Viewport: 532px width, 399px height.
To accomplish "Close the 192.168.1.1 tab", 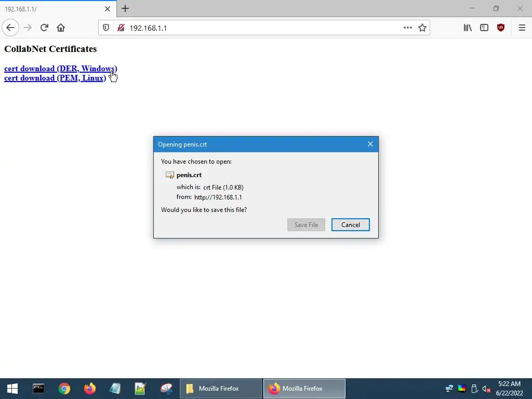I will pyautogui.click(x=108, y=9).
